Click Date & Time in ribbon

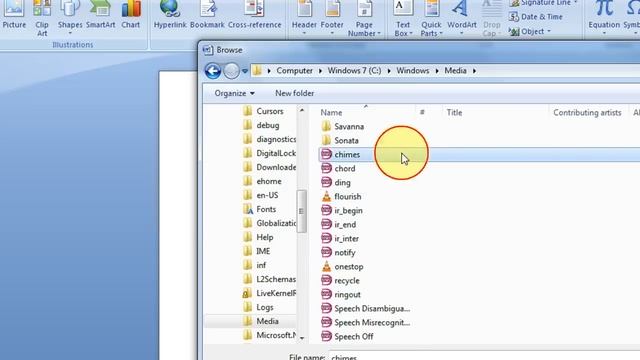536,17
